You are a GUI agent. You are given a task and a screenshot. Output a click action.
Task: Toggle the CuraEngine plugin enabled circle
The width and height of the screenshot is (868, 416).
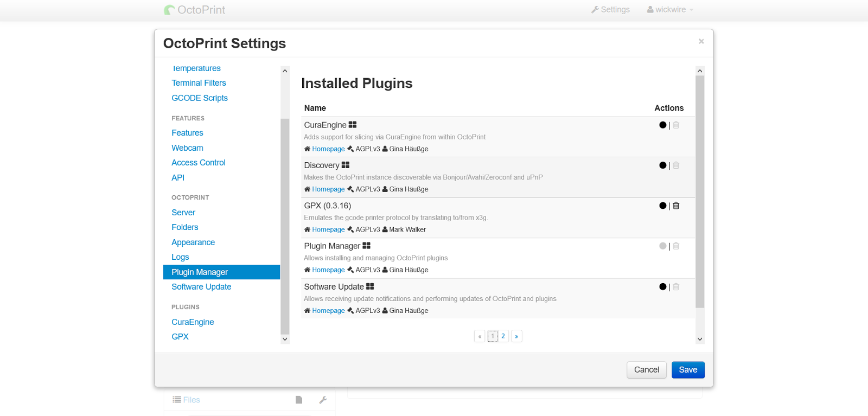[x=662, y=125]
